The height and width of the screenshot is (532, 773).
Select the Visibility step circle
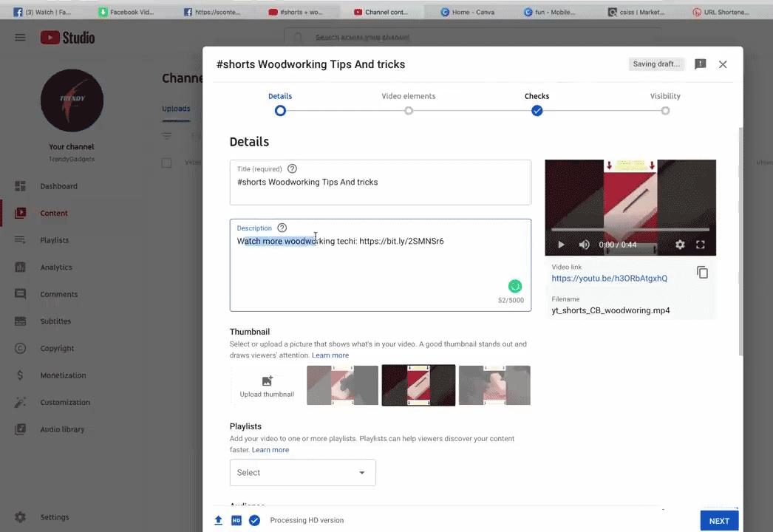[x=665, y=110]
